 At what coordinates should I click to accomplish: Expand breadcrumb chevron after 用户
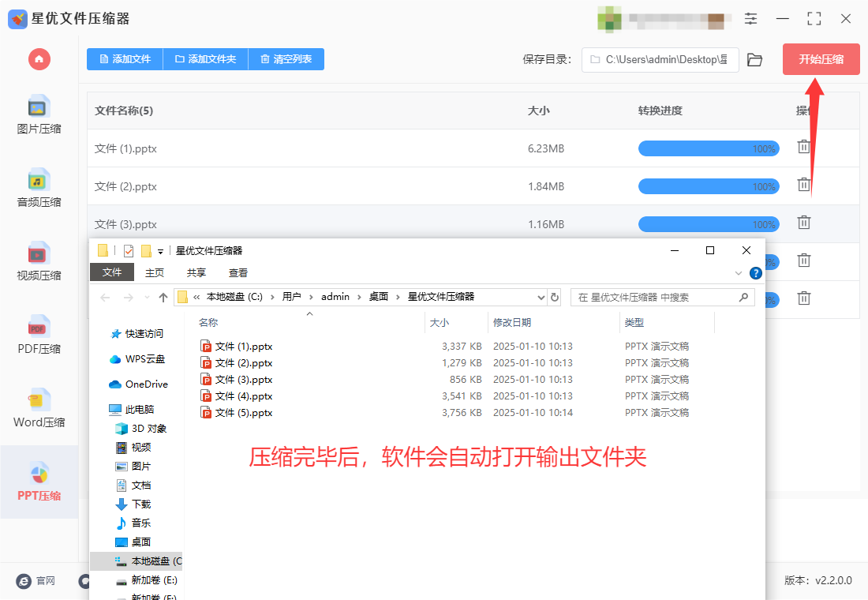coord(311,297)
